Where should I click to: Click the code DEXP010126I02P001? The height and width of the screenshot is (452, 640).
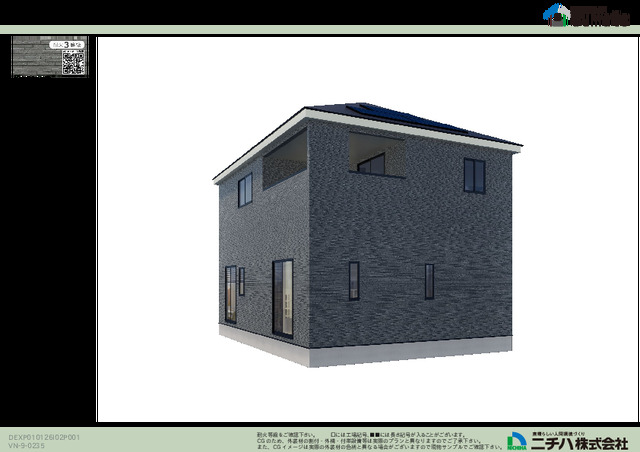tap(44, 437)
